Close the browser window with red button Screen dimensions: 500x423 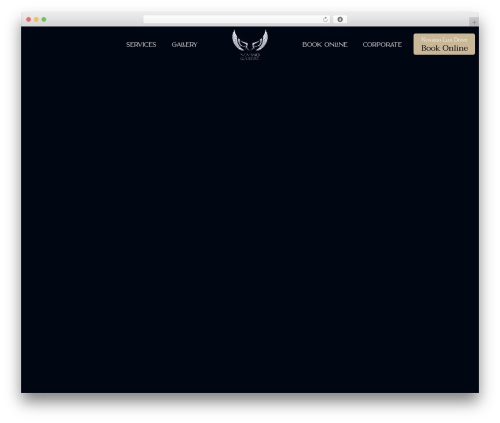click(x=29, y=19)
